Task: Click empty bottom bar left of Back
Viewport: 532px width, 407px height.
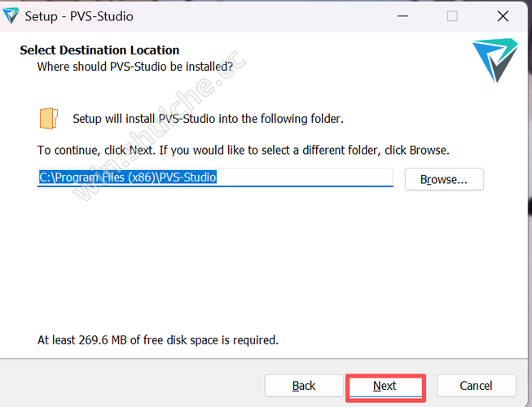Action: [130, 386]
